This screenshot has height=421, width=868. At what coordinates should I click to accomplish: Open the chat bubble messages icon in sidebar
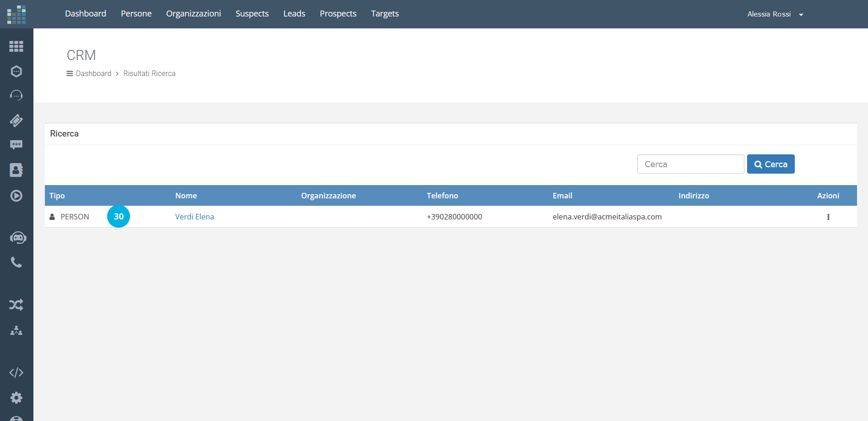(16, 145)
